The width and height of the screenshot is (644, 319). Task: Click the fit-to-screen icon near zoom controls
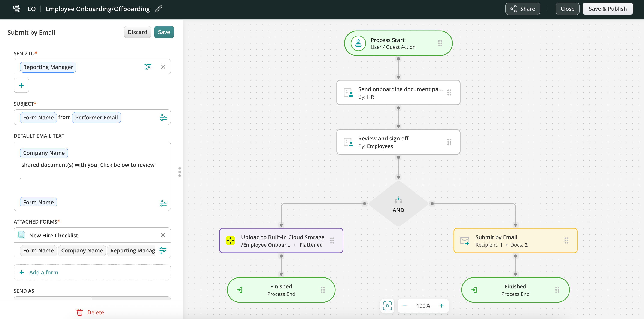(387, 306)
